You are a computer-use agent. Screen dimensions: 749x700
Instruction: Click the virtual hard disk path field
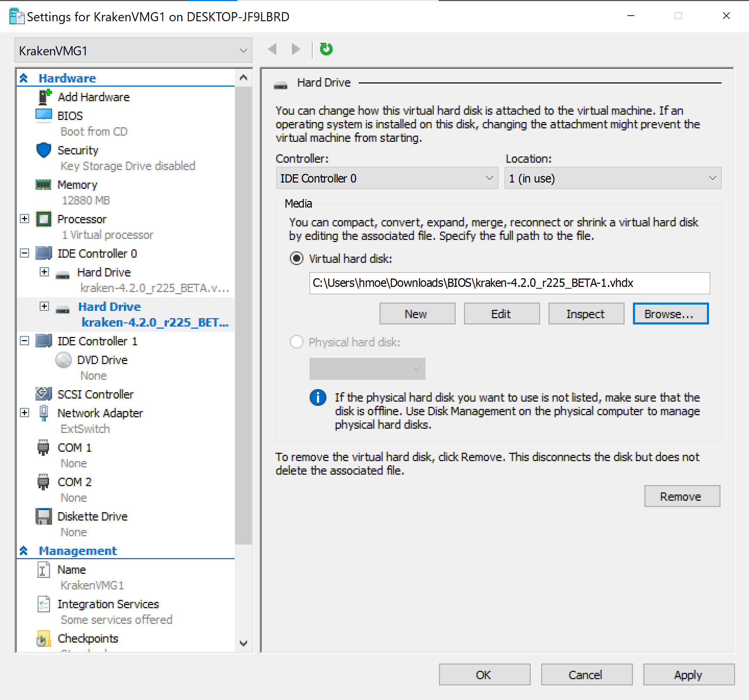pyautogui.click(x=509, y=283)
